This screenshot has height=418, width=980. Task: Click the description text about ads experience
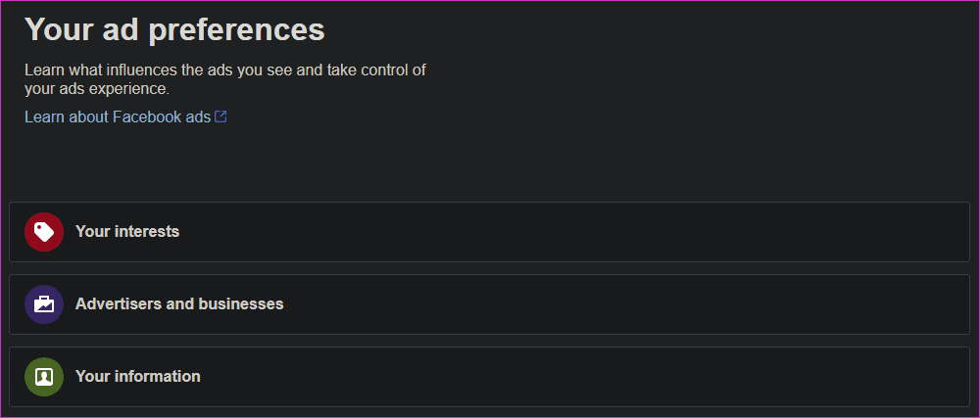[x=225, y=79]
